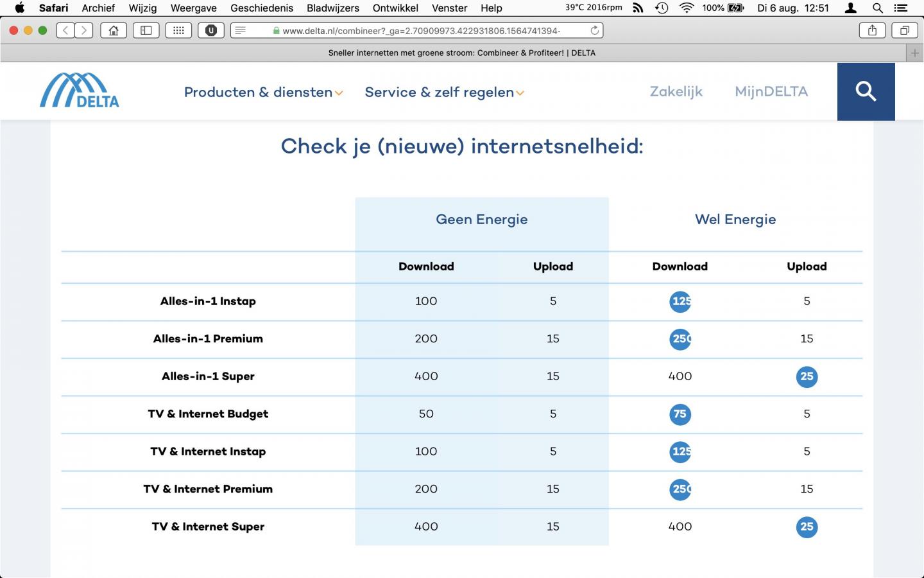Add a new tab
The height and width of the screenshot is (578, 924).
pyautogui.click(x=915, y=53)
